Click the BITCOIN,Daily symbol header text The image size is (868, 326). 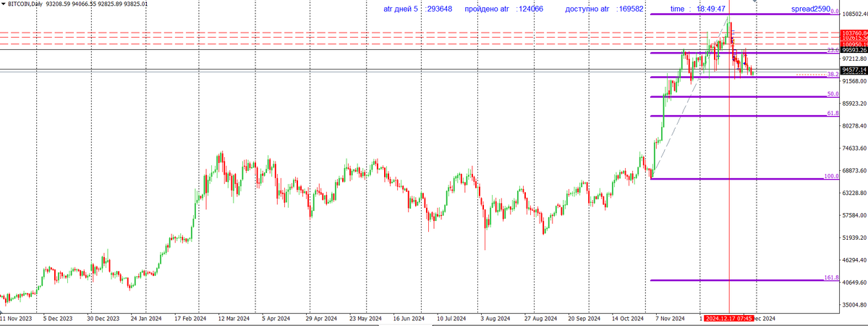[25, 4]
